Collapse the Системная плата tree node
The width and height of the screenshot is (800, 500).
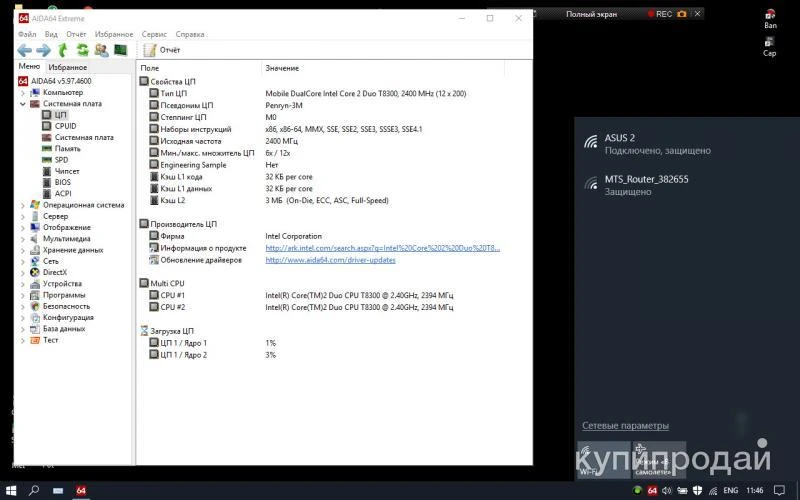point(22,104)
